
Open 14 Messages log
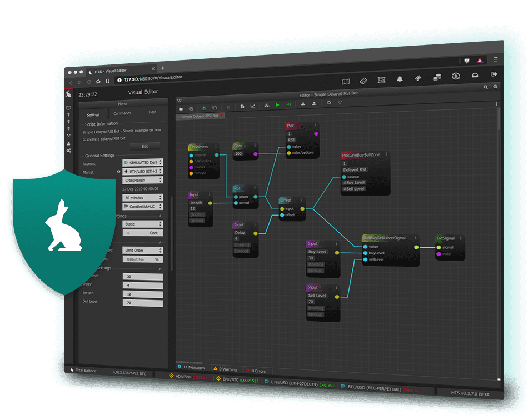pos(191,367)
